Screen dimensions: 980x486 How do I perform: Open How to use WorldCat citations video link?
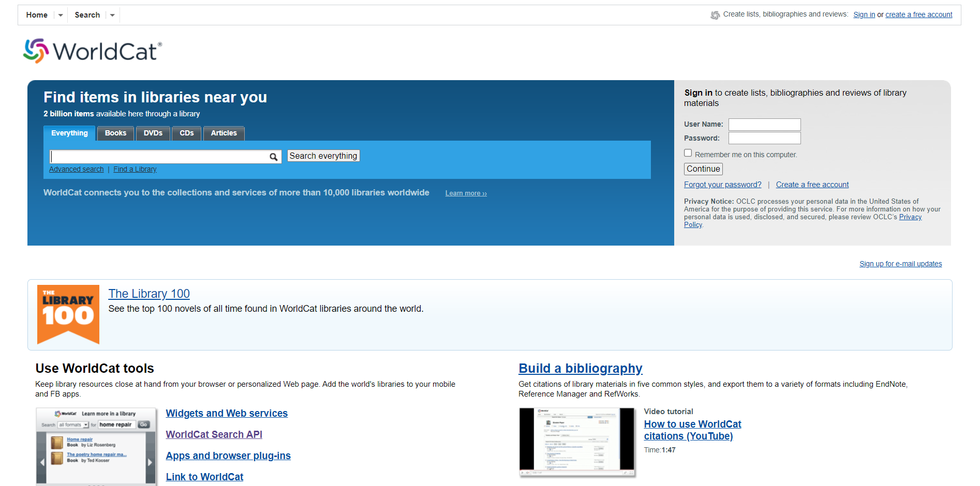(692, 430)
